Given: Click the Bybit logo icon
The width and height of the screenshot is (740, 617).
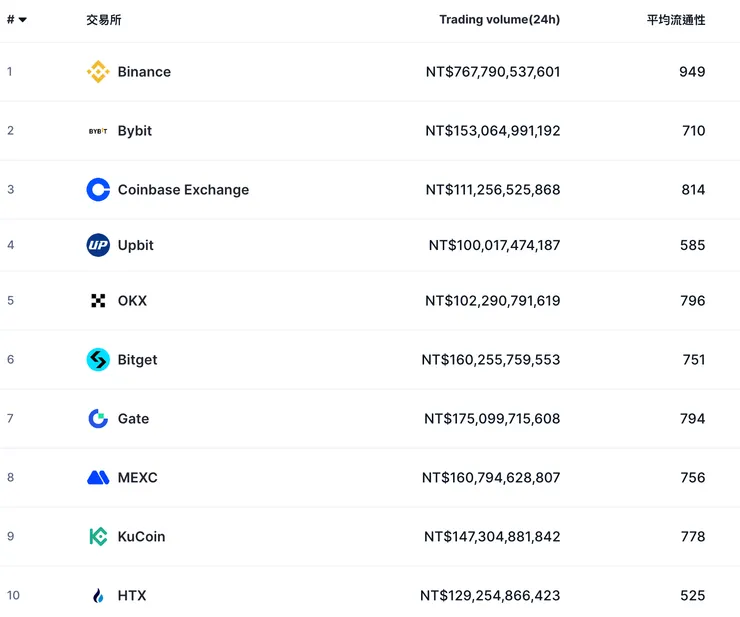Looking at the screenshot, I should [97, 131].
